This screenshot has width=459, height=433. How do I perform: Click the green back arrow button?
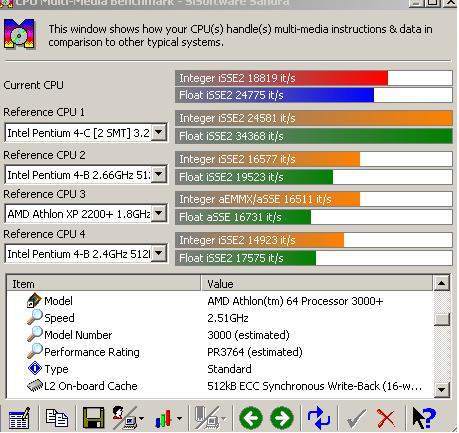click(x=251, y=418)
